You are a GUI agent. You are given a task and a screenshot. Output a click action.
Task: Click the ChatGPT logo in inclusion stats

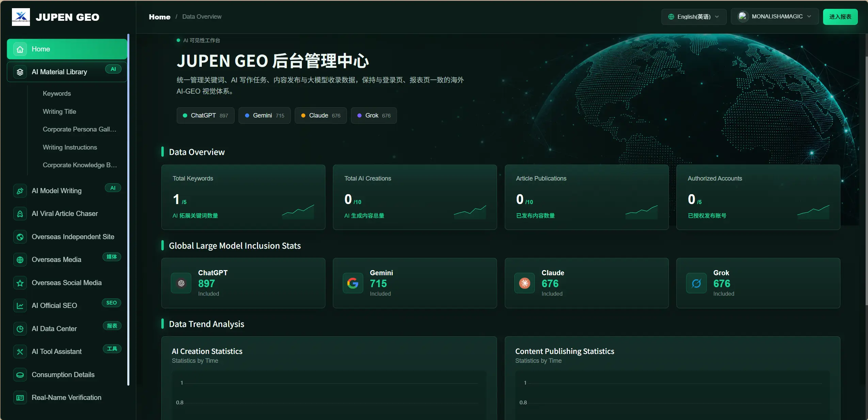[x=181, y=283]
